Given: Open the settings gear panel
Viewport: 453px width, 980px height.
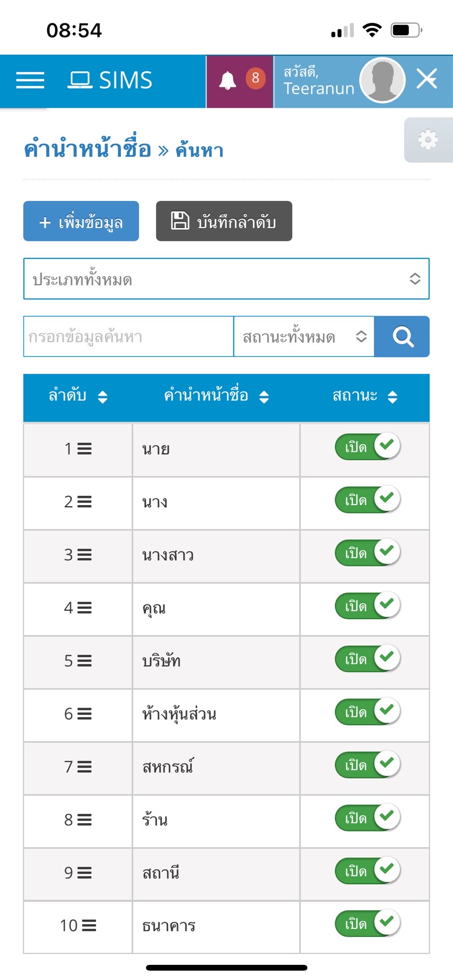Looking at the screenshot, I should [428, 140].
